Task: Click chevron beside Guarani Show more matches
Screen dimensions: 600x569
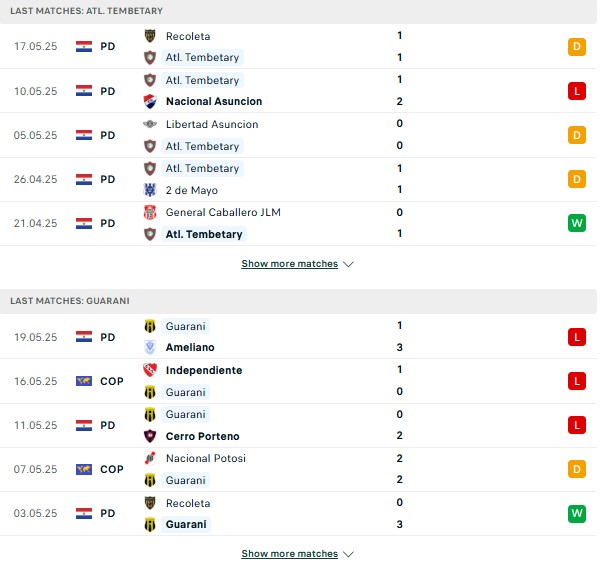Action: [348, 554]
